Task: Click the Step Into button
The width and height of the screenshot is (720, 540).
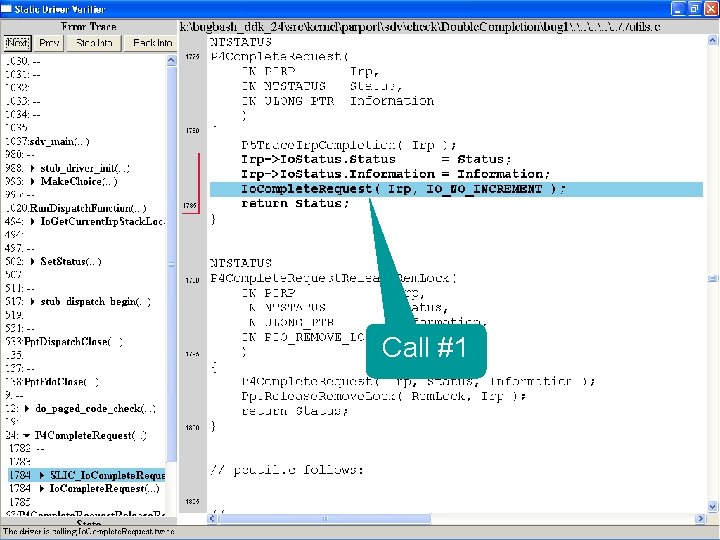Action: [x=94, y=43]
